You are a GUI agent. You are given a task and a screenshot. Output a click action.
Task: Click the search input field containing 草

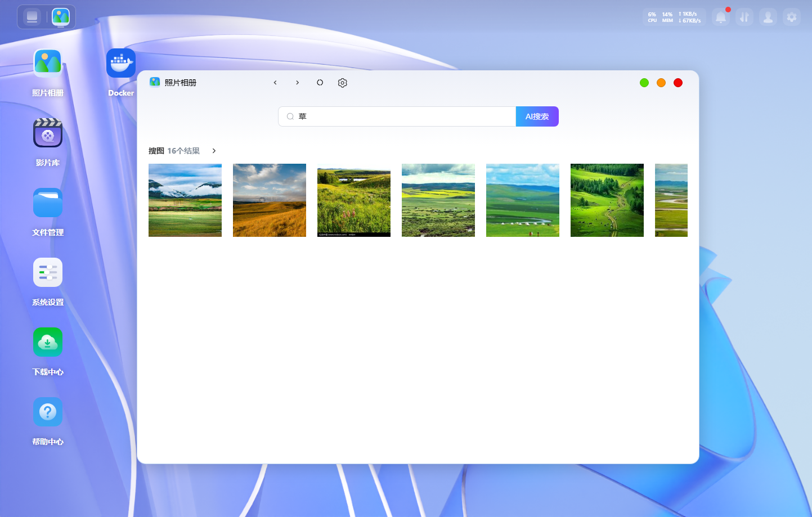tap(397, 116)
